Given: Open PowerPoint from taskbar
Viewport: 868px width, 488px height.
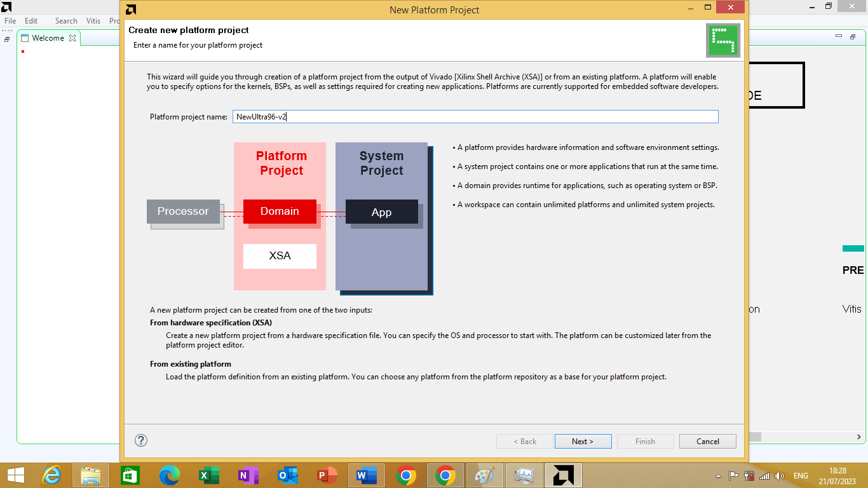Looking at the screenshot, I should pos(327,475).
